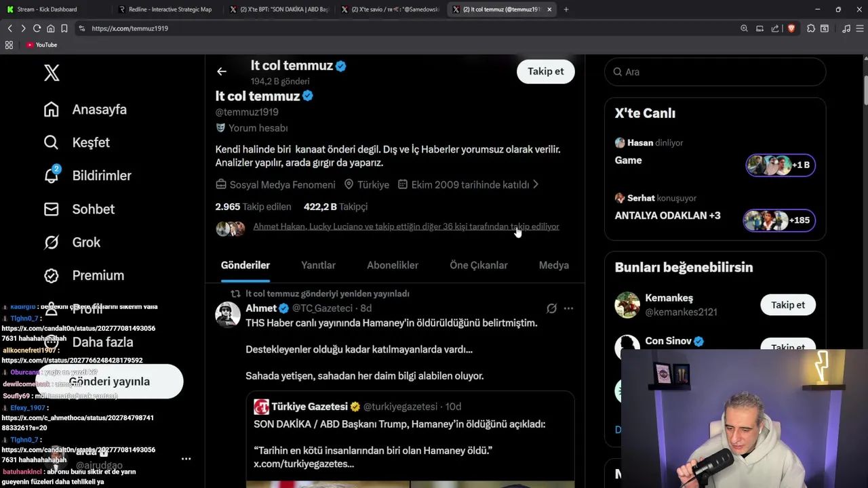The height and width of the screenshot is (488, 868).
Task: Open the Con Sinov suggested profile
Action: 668,341
